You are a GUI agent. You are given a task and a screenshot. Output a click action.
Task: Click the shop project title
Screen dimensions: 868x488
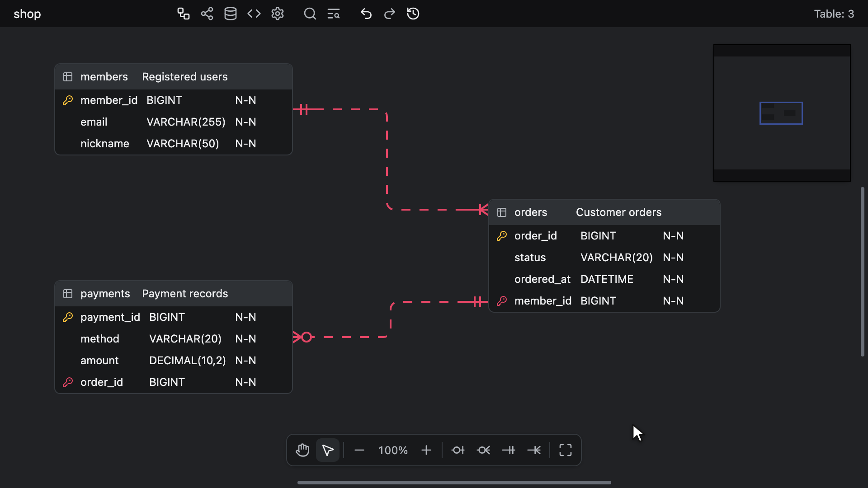point(27,14)
